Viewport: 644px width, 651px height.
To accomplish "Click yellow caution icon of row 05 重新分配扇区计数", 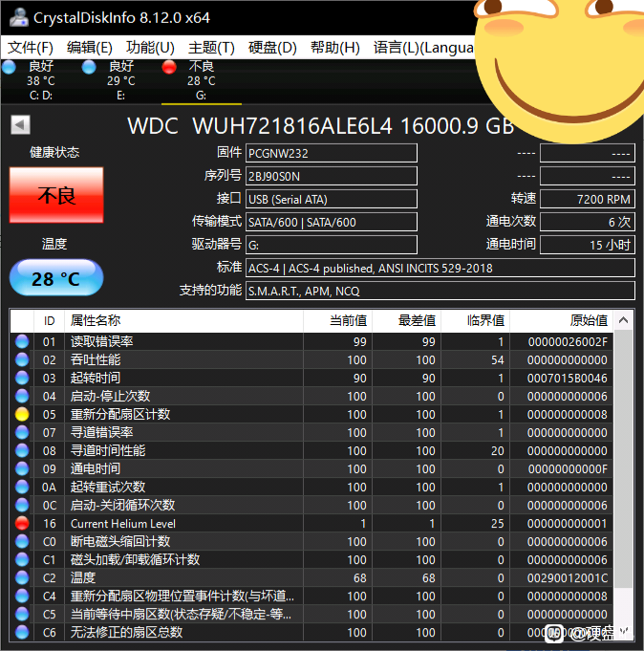I will click(22, 414).
